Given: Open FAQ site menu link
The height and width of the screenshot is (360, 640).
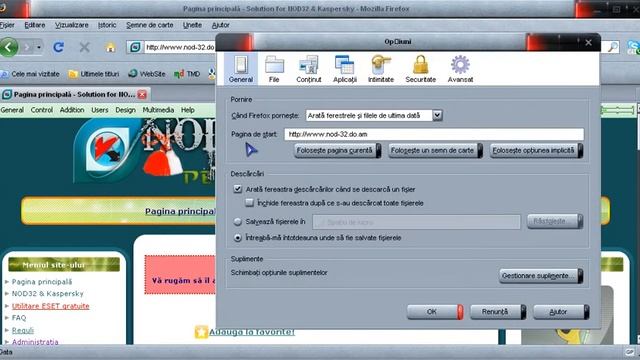Looking at the screenshot, I should click(x=19, y=318).
